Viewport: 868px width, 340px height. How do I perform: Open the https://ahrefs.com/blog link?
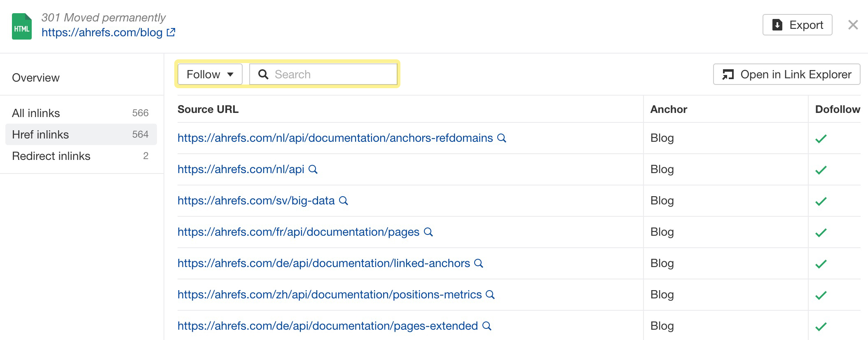pyautogui.click(x=102, y=32)
